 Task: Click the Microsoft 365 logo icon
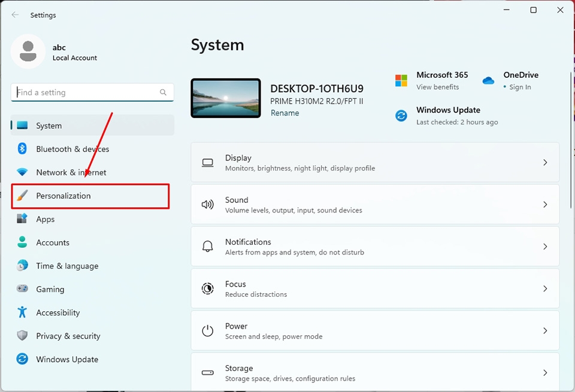click(401, 81)
